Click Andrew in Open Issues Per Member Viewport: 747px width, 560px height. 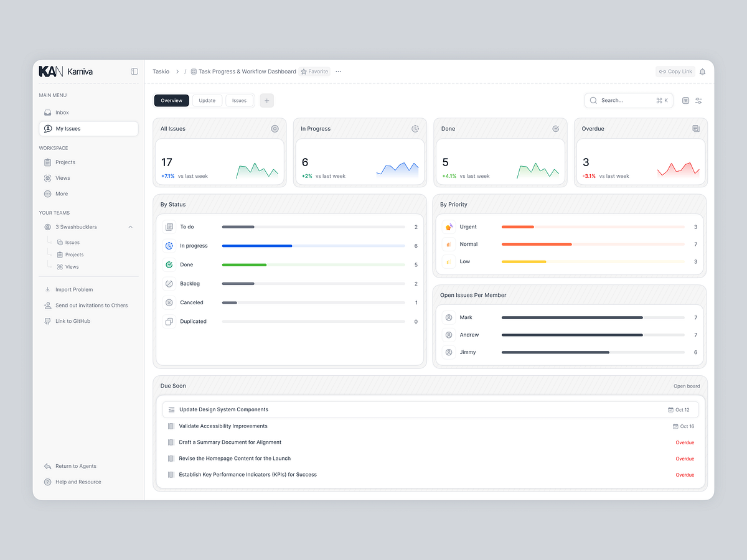[x=469, y=335]
